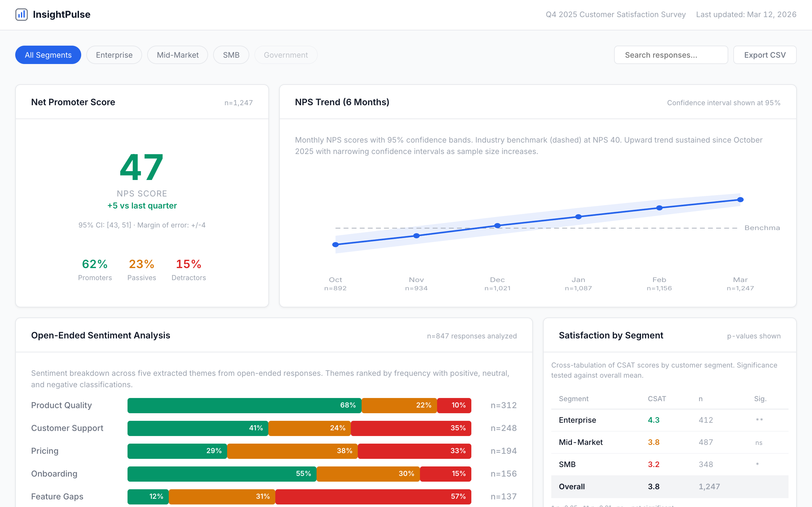812x507 pixels.
Task: Choose the SMB segment filter
Action: [231, 55]
